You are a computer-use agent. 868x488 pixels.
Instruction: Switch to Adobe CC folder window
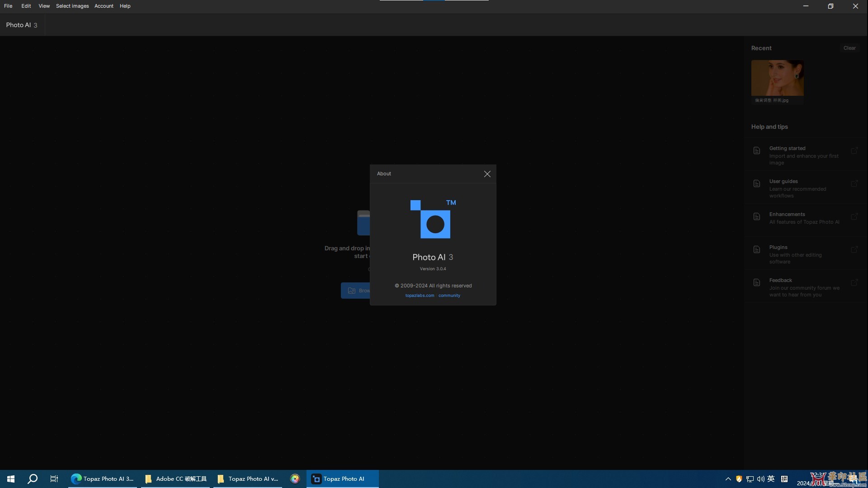click(175, 479)
